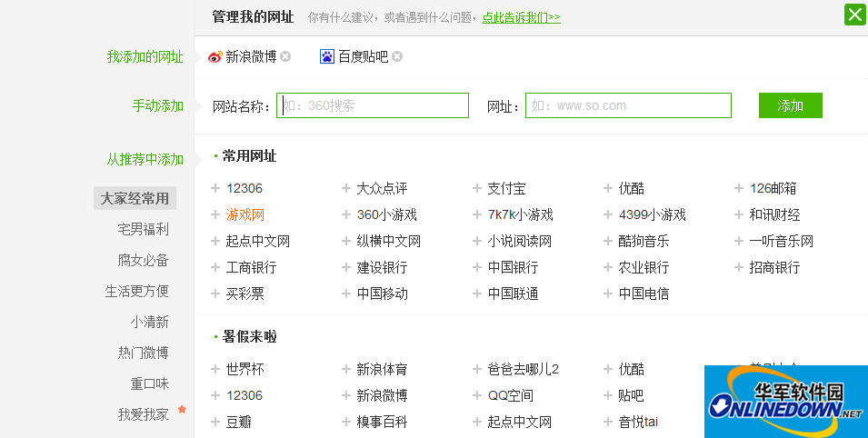The height and width of the screenshot is (438, 868).
Task: Select 腐女必备 category
Action: (x=143, y=260)
